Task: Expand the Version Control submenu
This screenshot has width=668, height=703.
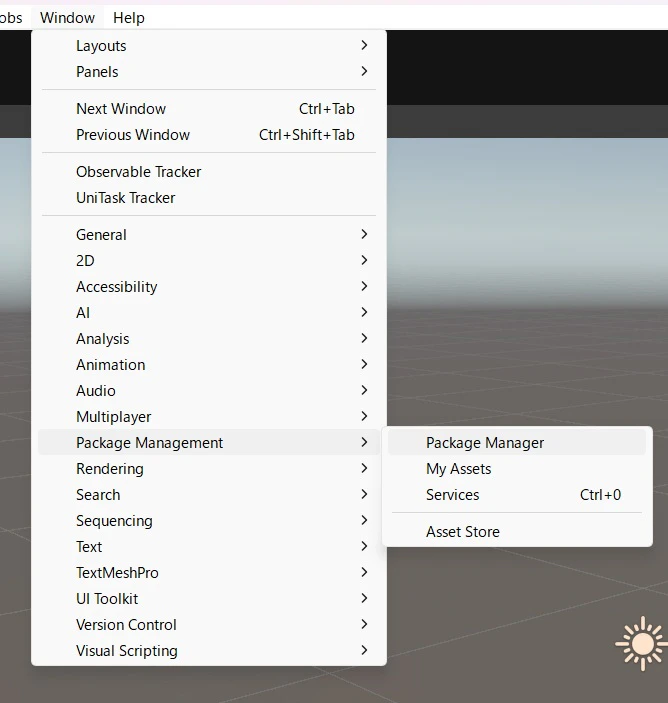Action: [209, 625]
